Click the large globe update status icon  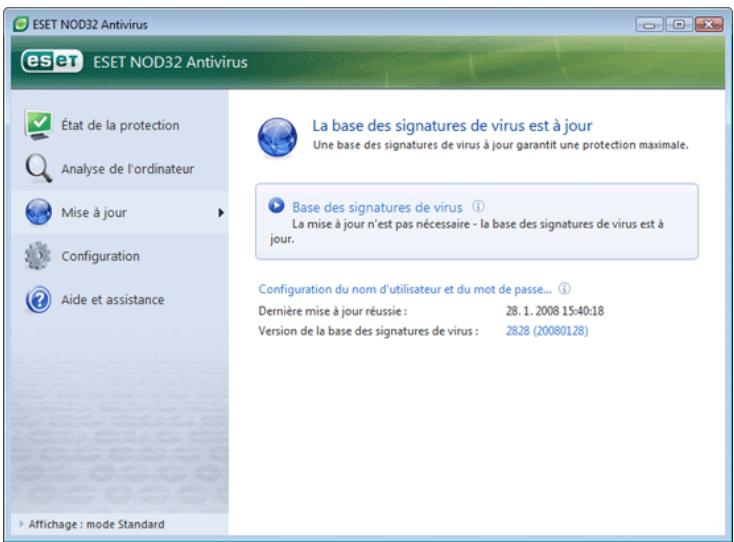[277, 138]
